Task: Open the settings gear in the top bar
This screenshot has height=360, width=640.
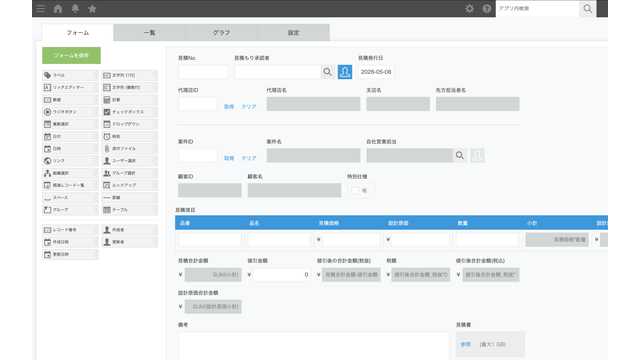Action: click(469, 9)
